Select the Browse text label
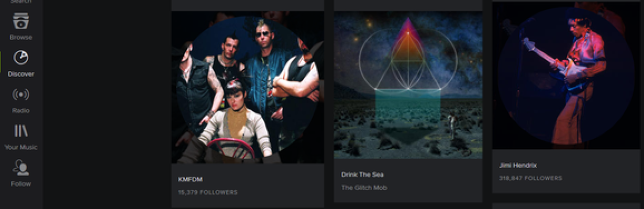The width and height of the screenshot is (644, 209). (x=21, y=38)
